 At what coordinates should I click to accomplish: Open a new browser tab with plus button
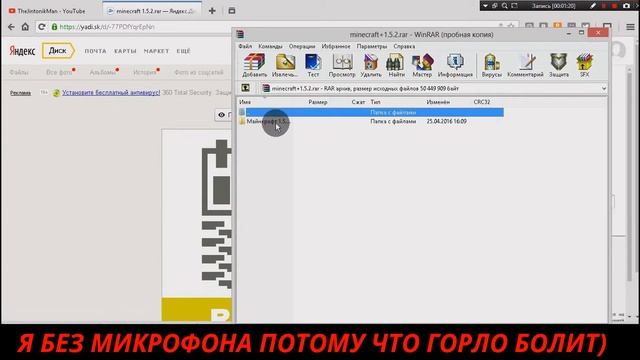(212, 11)
